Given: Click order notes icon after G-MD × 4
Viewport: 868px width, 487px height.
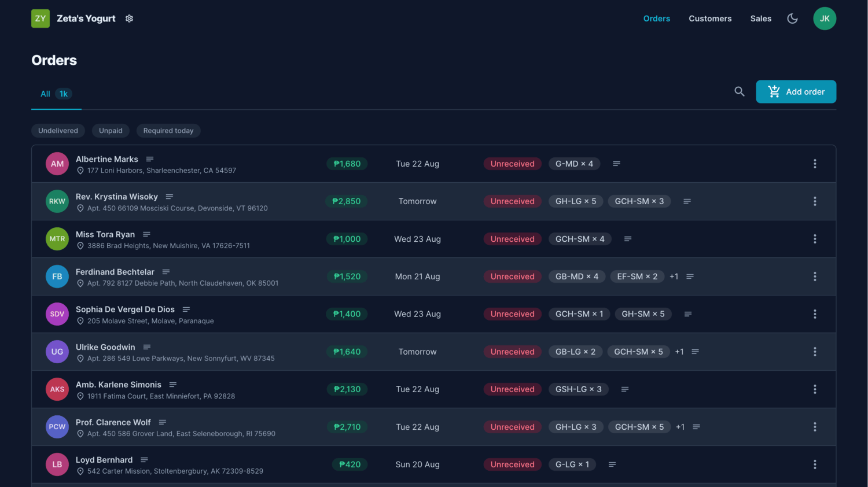Looking at the screenshot, I should (x=616, y=164).
